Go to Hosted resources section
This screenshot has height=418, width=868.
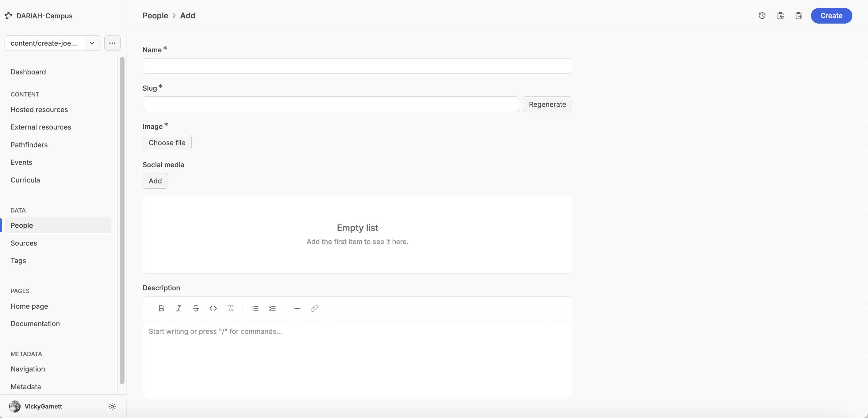coord(39,110)
